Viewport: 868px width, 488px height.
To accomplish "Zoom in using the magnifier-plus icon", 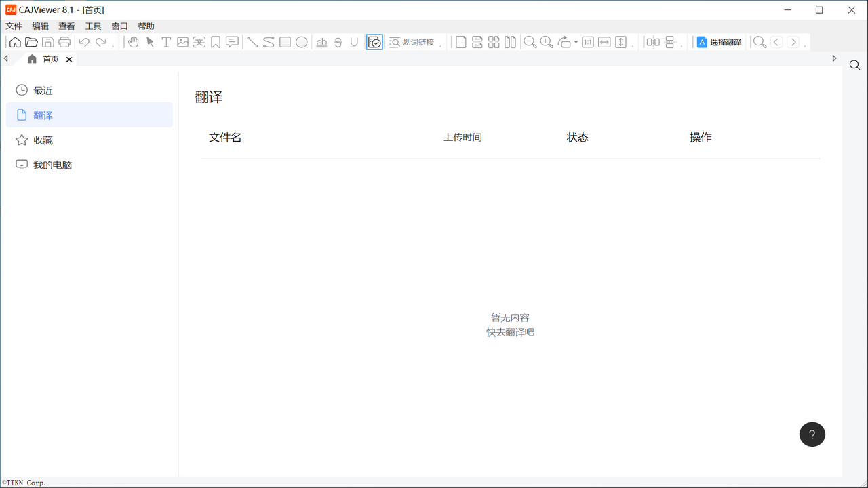I will tap(547, 42).
